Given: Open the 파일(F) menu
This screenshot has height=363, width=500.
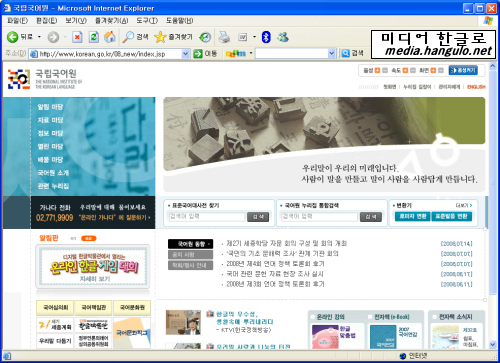Looking at the screenshot, I should [x=18, y=21].
